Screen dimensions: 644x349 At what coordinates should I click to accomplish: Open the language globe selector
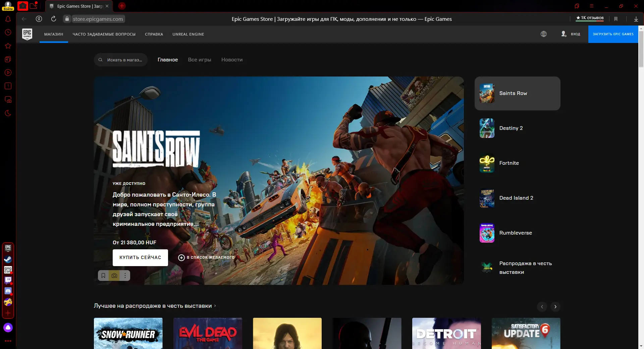point(544,34)
